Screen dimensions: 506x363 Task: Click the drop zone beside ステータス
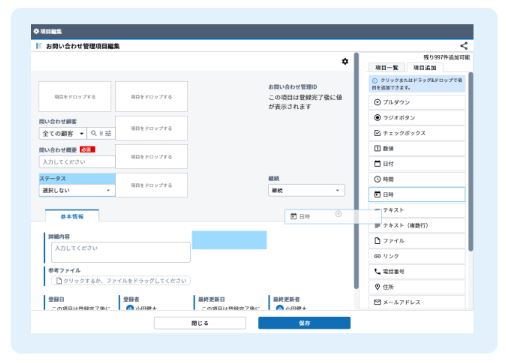coord(151,185)
